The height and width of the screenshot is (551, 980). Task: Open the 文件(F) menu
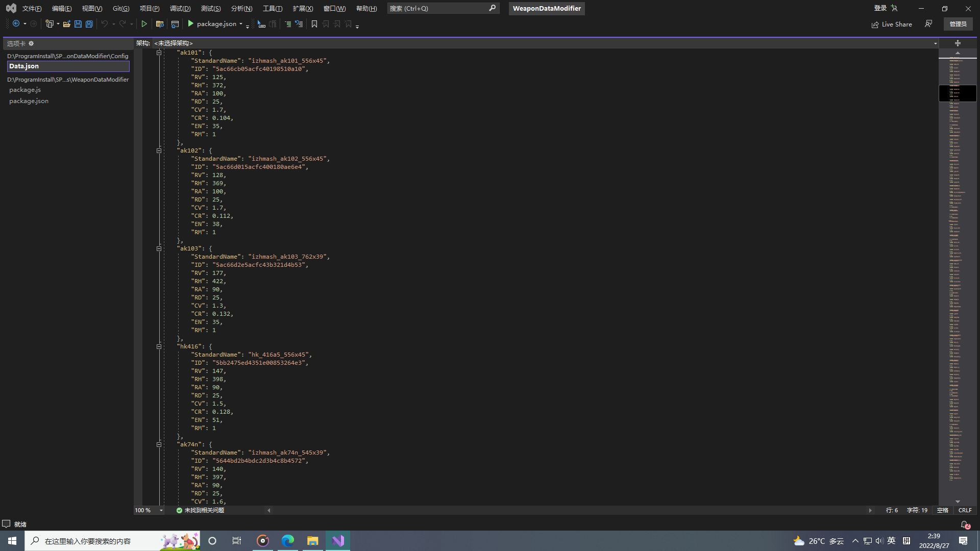[x=32, y=8]
